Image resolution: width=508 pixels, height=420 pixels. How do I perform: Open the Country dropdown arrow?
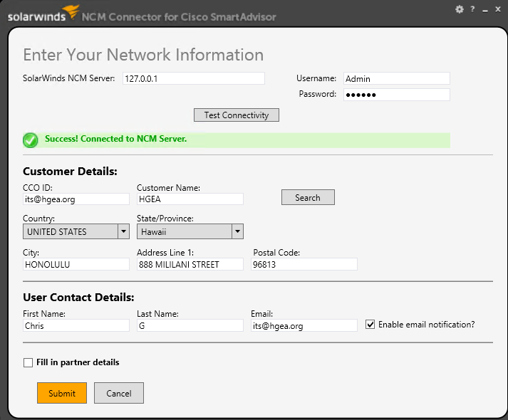[123, 231]
